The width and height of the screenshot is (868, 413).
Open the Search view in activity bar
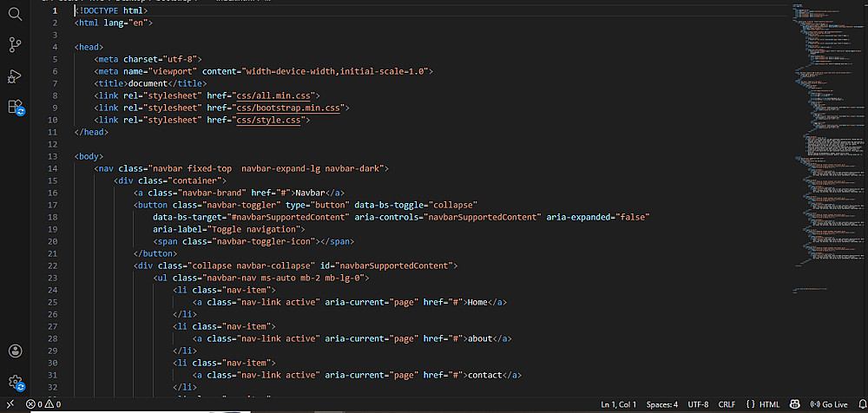point(15,13)
